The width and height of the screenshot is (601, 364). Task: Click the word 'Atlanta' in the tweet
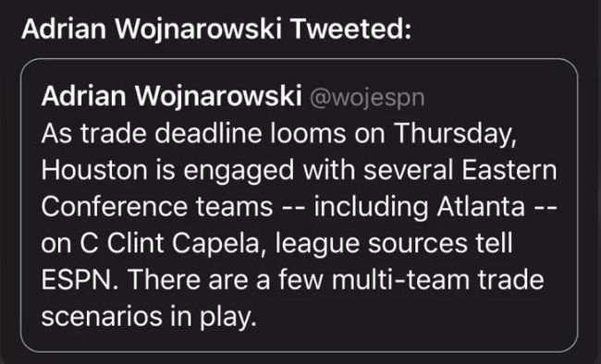click(481, 206)
